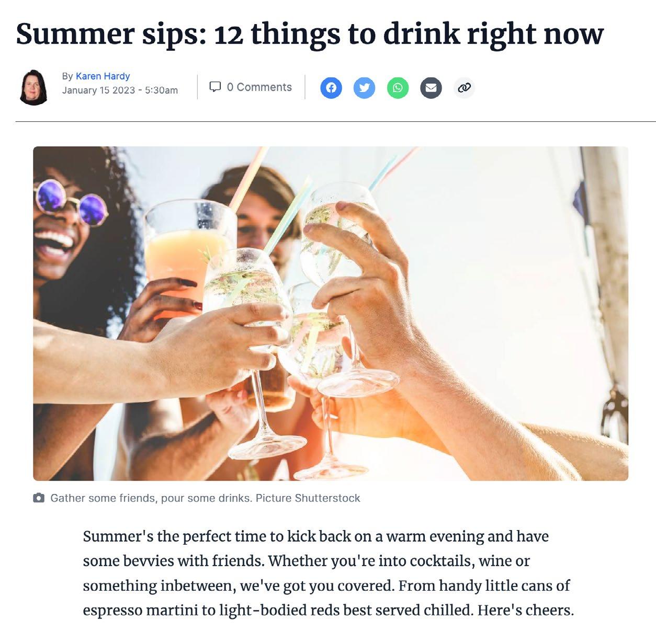Copy the article link with chain icon
656x644 pixels.
[x=464, y=87]
